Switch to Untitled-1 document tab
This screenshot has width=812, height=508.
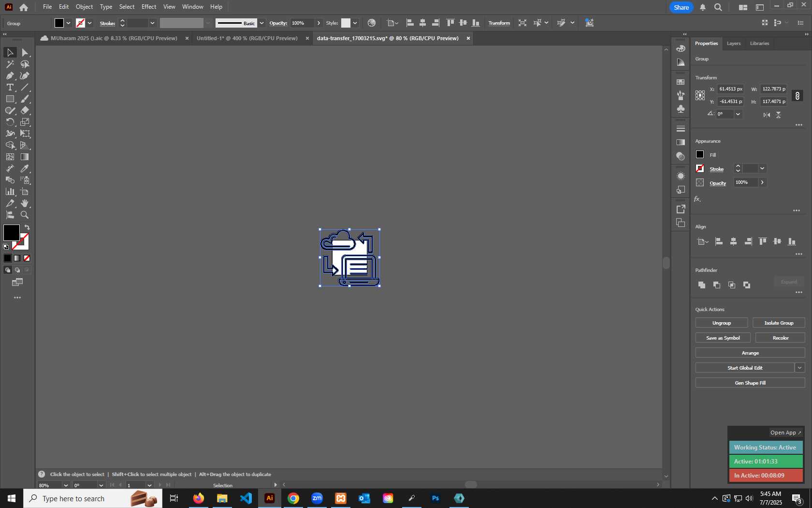tap(247, 38)
